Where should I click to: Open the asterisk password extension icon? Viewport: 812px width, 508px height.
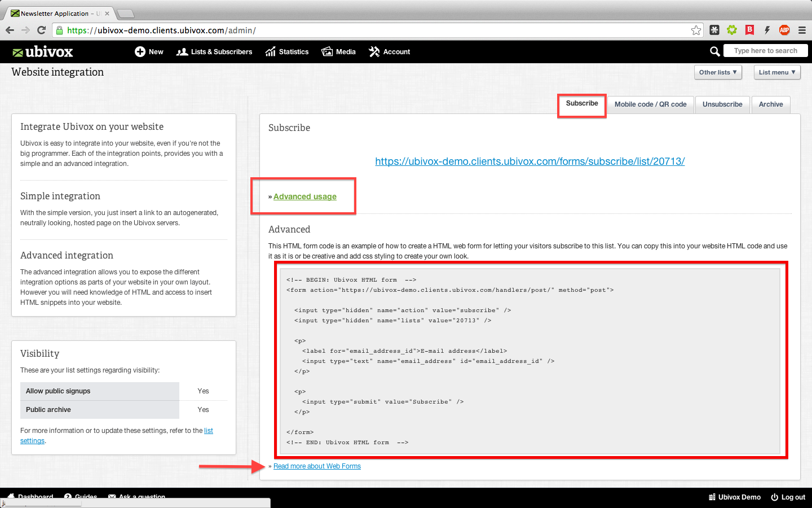tap(714, 30)
